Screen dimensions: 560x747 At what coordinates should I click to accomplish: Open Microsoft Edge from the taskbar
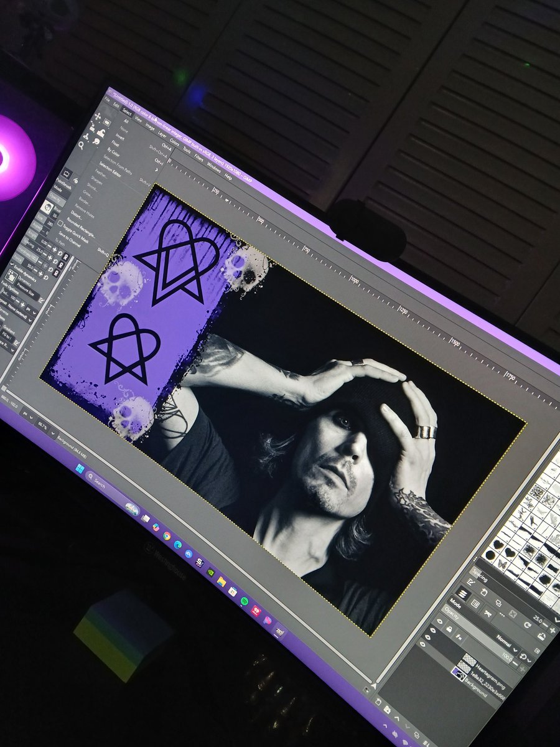pos(177,545)
